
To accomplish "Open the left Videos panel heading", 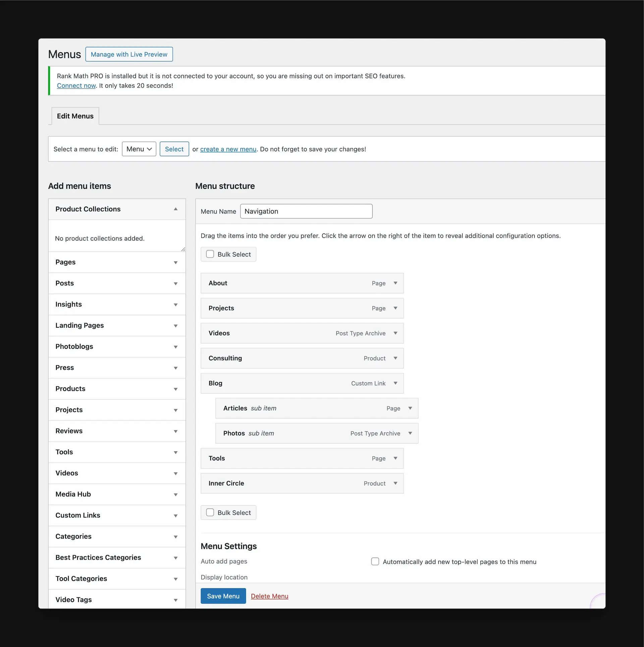I will [x=117, y=473].
